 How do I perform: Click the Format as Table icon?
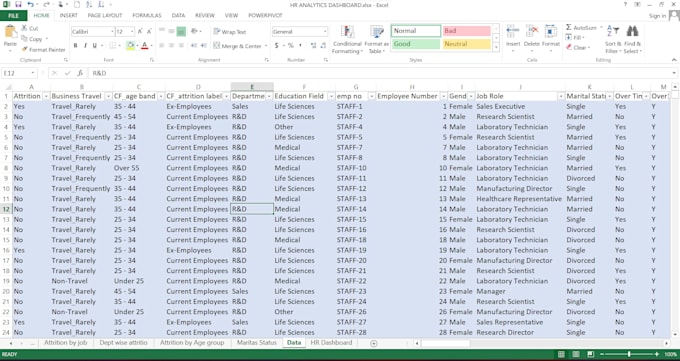tap(376, 33)
